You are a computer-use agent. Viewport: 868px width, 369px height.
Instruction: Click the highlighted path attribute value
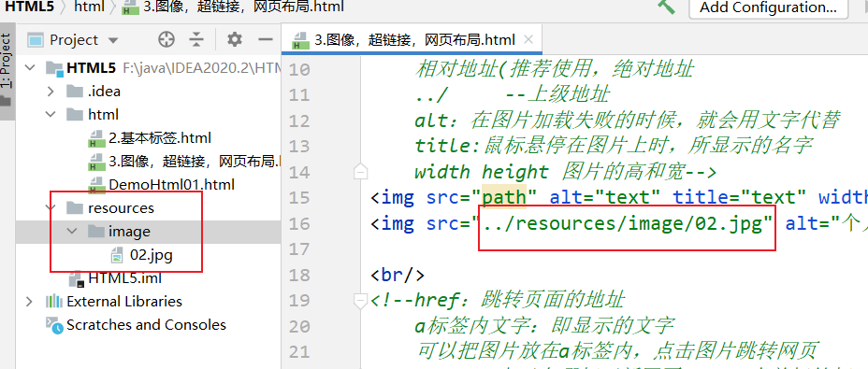point(503,198)
